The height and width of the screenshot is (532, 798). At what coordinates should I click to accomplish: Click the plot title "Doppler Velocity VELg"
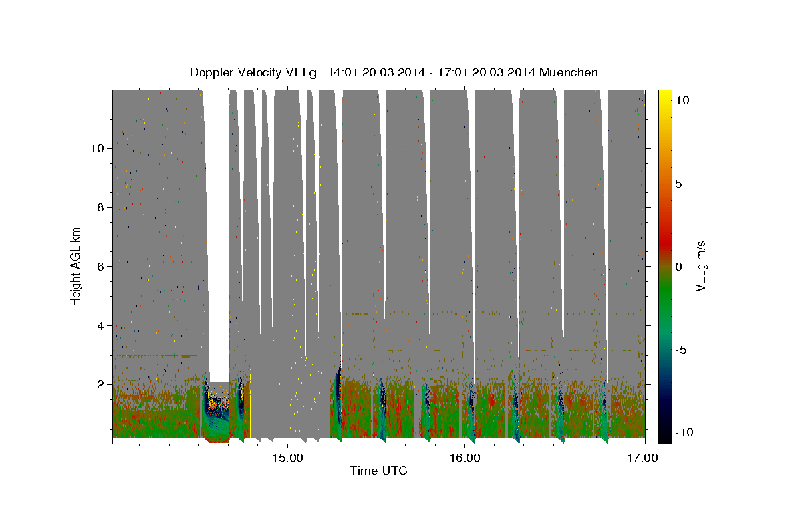[x=254, y=72]
